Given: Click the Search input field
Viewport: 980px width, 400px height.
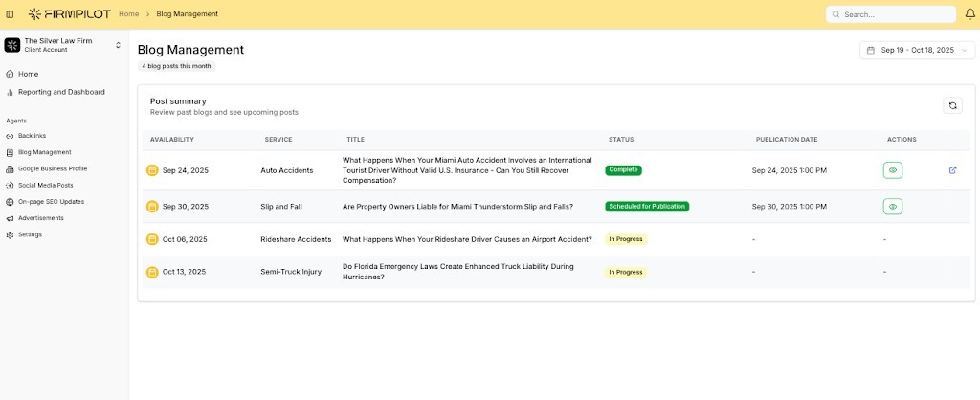Looking at the screenshot, I should [895, 14].
